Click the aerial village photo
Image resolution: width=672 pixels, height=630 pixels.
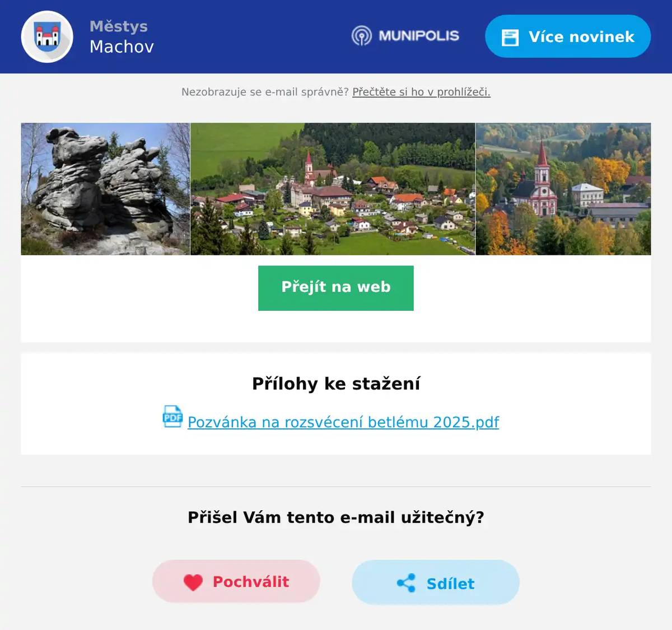pos(333,189)
